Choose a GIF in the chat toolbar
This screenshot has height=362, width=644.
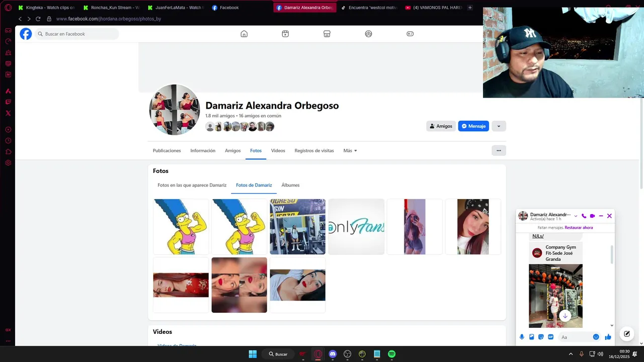pyautogui.click(x=550, y=337)
